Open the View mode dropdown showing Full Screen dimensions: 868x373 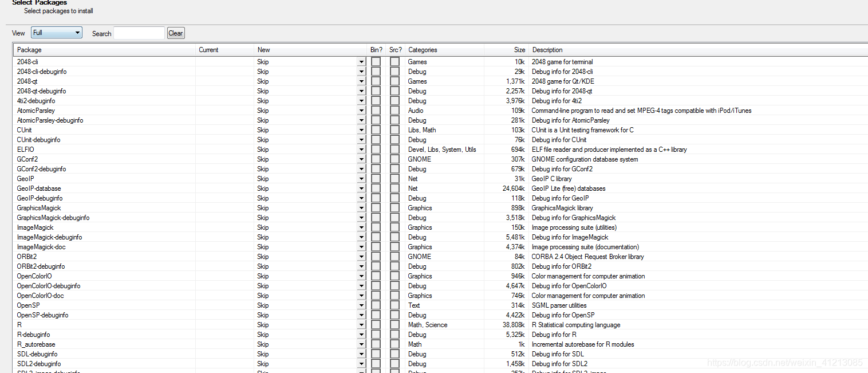(x=57, y=33)
